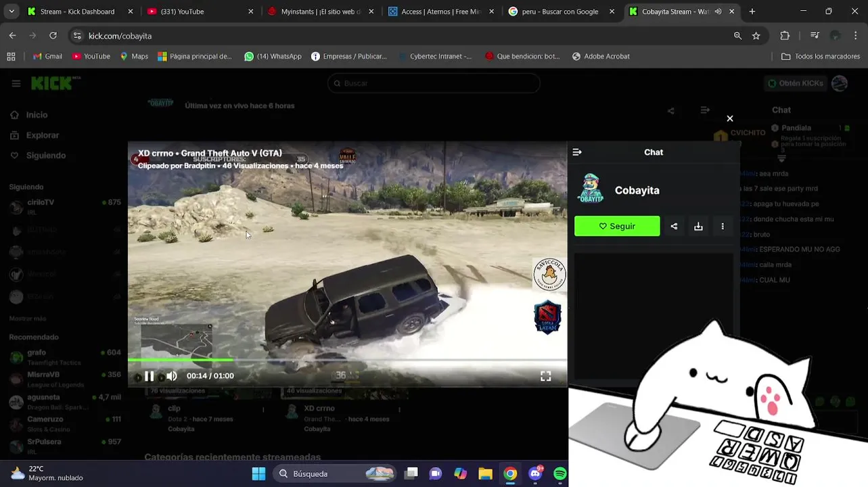Expand the list with Mostrar más
The height and width of the screenshot is (487, 868).
coord(28,319)
